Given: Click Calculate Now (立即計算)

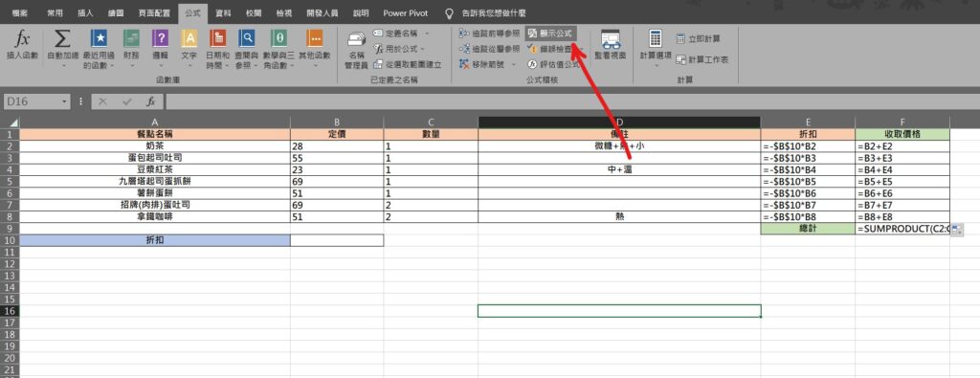Looking at the screenshot, I should pos(698,38).
